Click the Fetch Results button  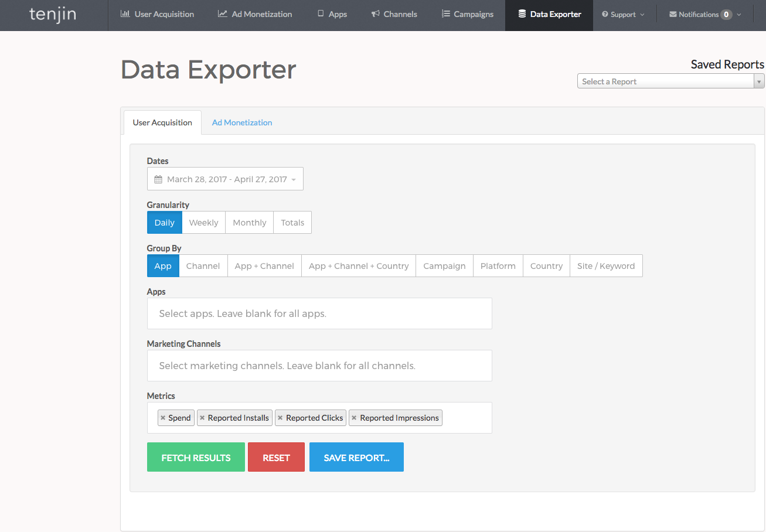click(x=196, y=457)
